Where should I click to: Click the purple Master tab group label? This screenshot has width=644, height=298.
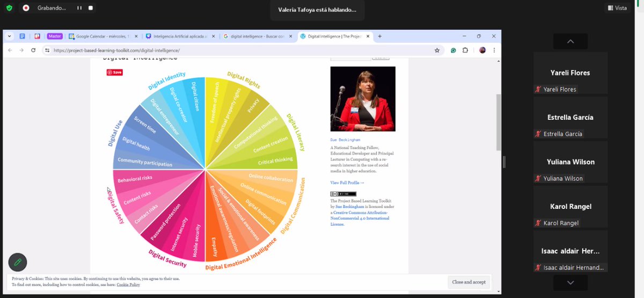[54, 36]
